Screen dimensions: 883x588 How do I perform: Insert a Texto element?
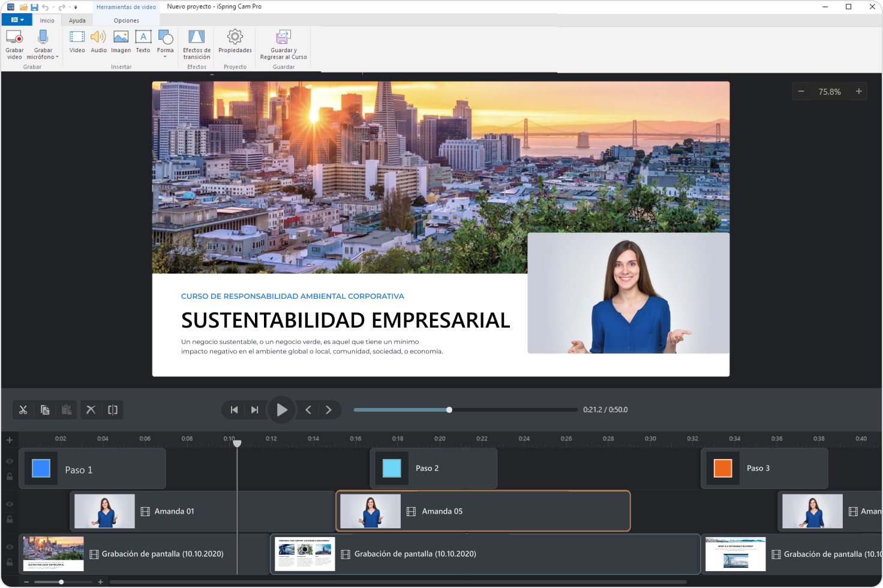coord(143,42)
